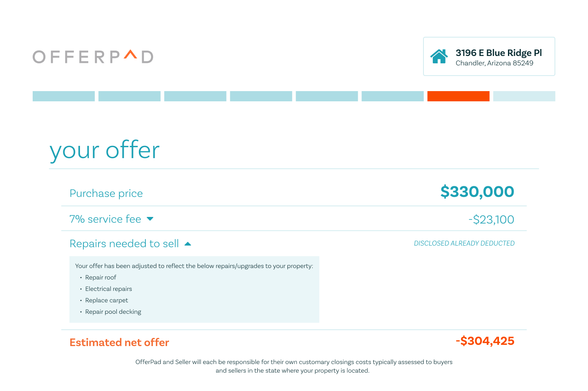Select the second progress step segment

coord(129,96)
